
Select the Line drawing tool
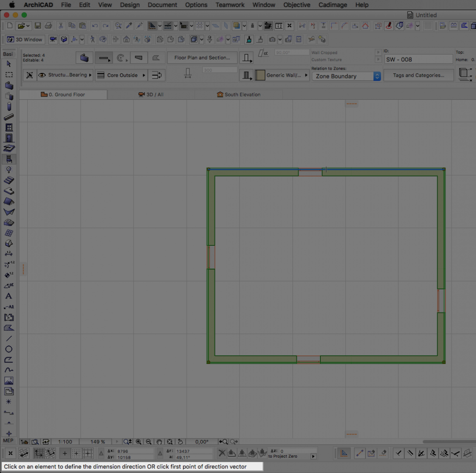pos(9,339)
